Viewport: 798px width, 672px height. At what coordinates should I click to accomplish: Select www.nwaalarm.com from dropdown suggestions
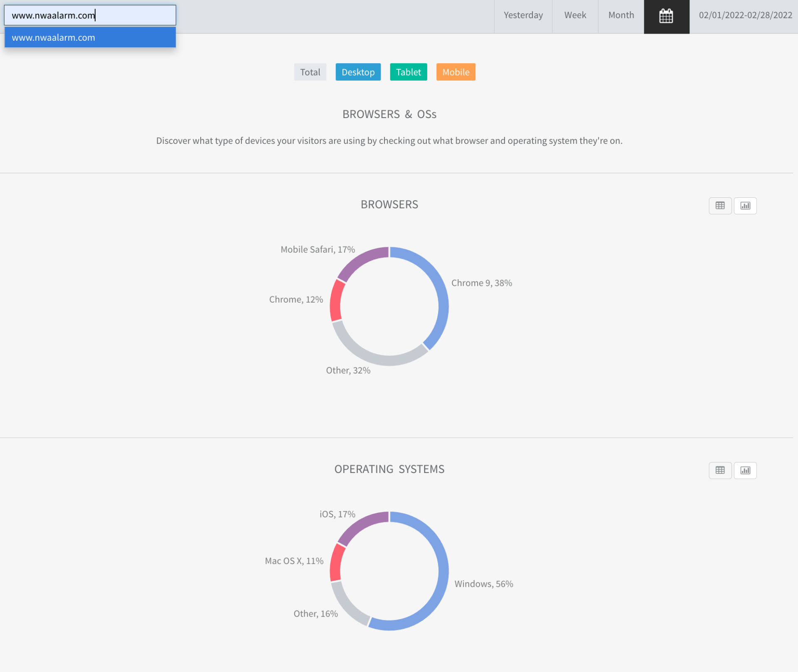click(90, 37)
